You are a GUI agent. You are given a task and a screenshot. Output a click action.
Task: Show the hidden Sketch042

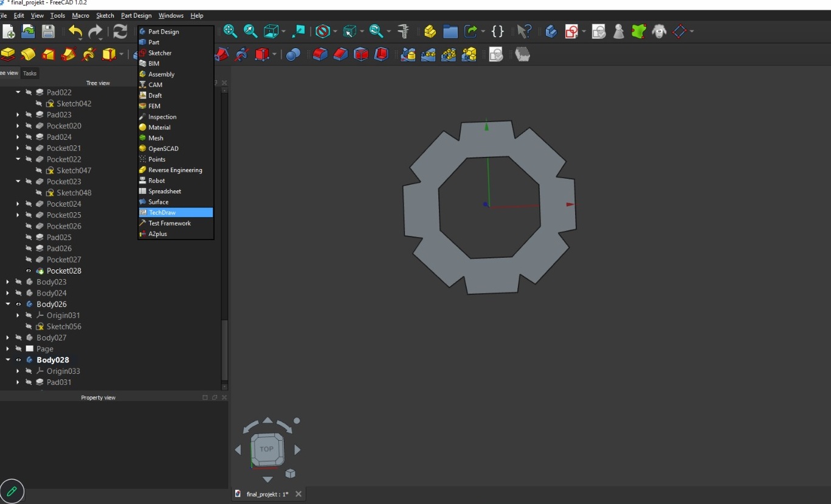click(x=39, y=103)
